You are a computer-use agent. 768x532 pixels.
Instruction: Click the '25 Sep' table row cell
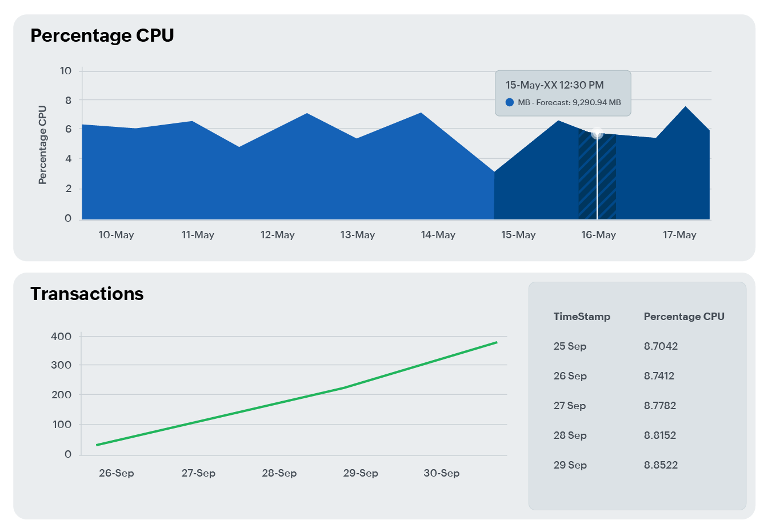tap(570, 346)
